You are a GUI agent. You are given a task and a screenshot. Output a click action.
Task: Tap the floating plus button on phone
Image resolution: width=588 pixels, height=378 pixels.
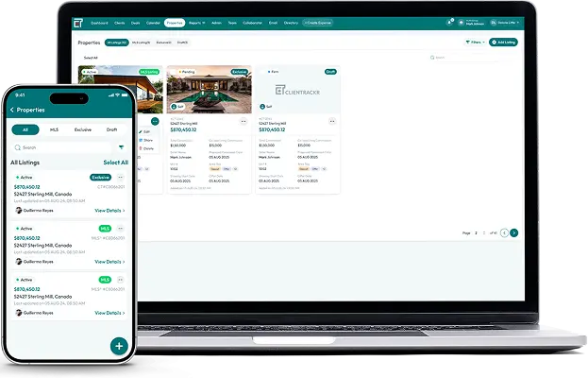click(x=119, y=346)
